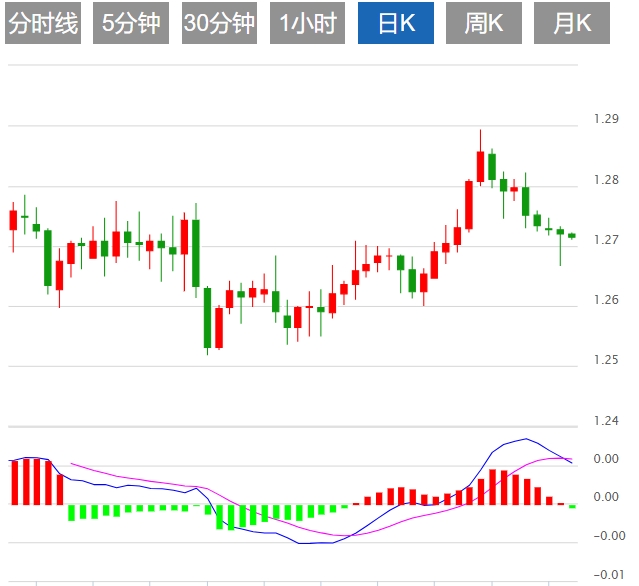
Task: Select the highest red candlestick near 1.29
Action: (x=480, y=165)
